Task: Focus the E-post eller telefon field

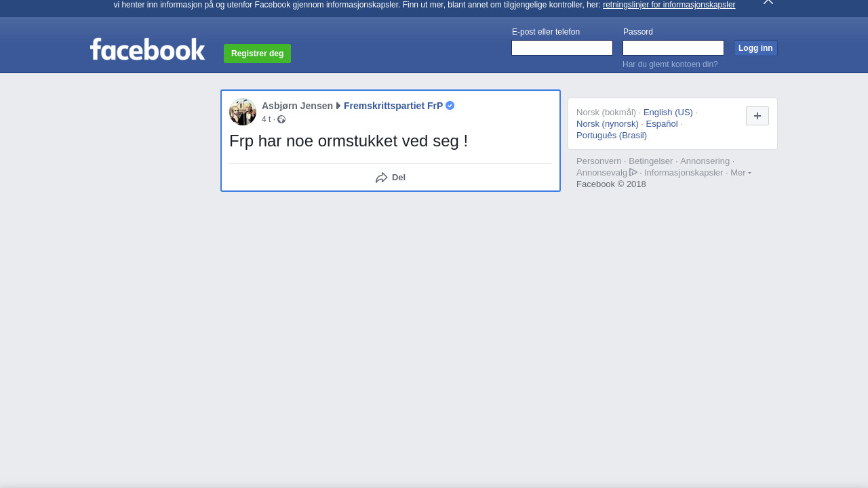Action: tap(562, 47)
